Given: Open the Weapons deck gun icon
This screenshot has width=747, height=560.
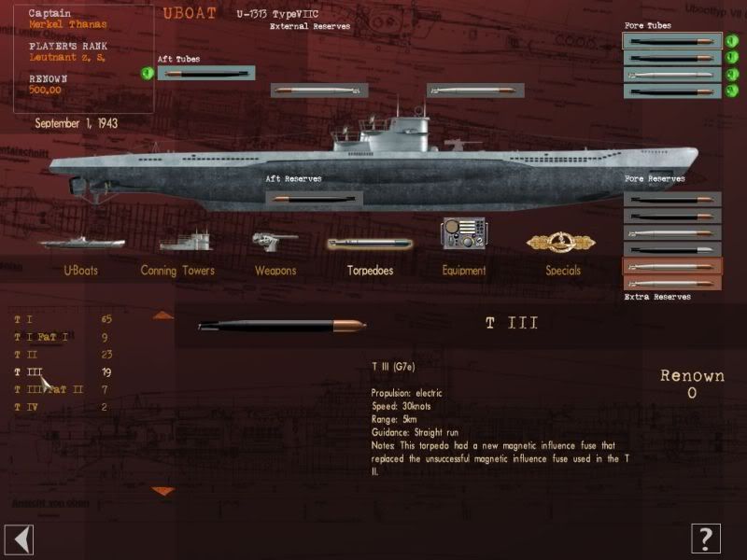Looking at the screenshot, I should click(x=275, y=241).
